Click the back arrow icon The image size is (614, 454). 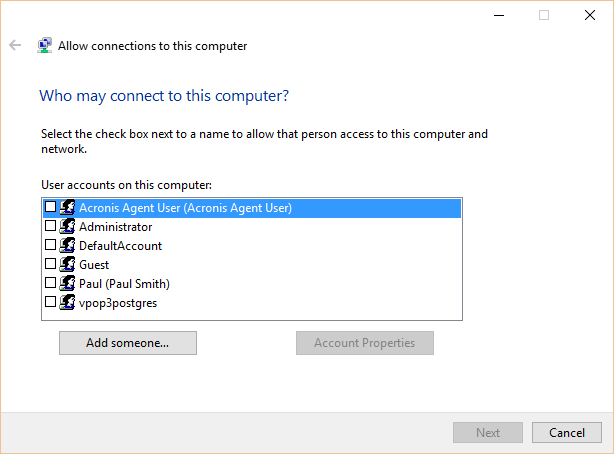tap(15, 45)
